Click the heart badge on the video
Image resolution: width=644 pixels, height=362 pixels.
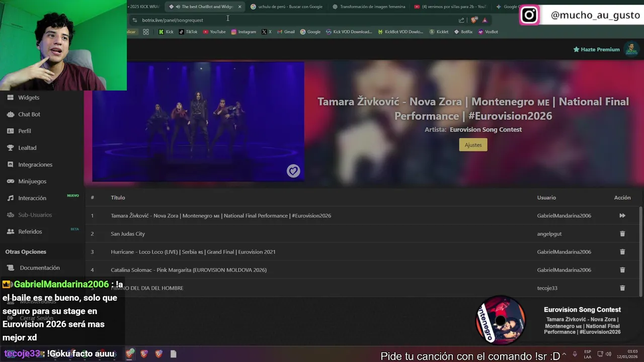(293, 171)
